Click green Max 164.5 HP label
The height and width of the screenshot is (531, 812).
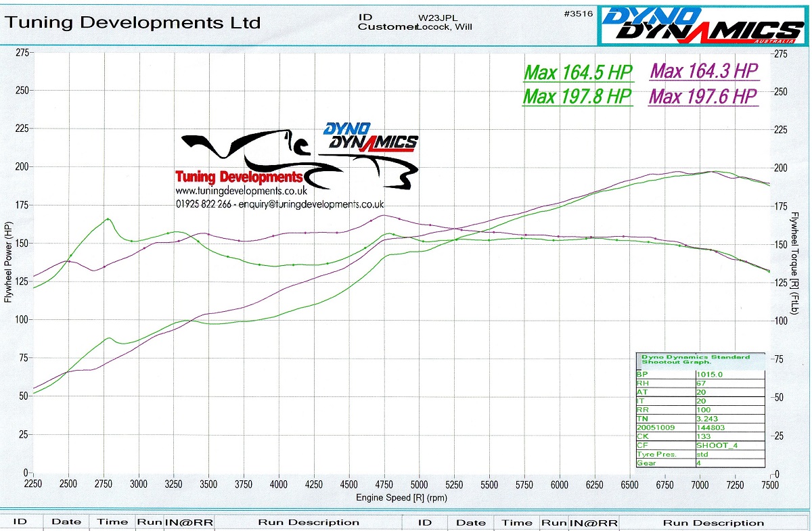[x=579, y=72]
